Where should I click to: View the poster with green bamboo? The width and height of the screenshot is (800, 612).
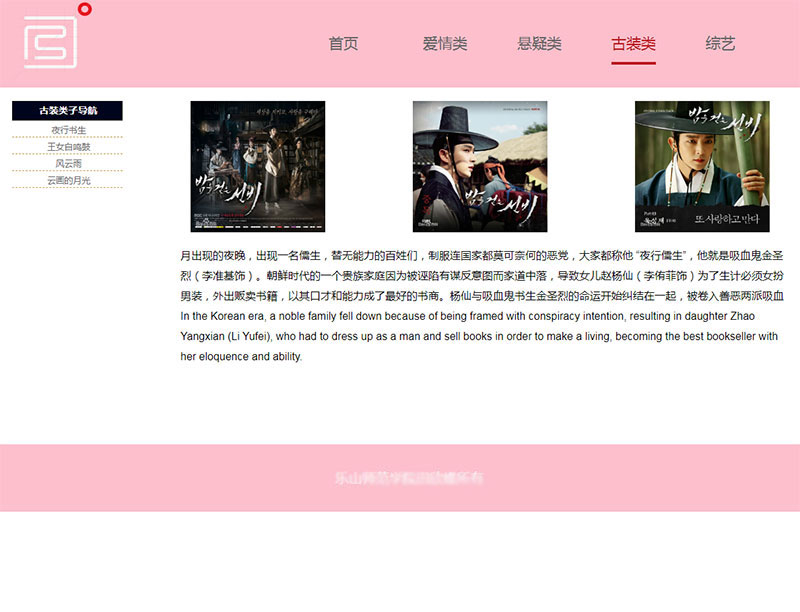[702, 166]
